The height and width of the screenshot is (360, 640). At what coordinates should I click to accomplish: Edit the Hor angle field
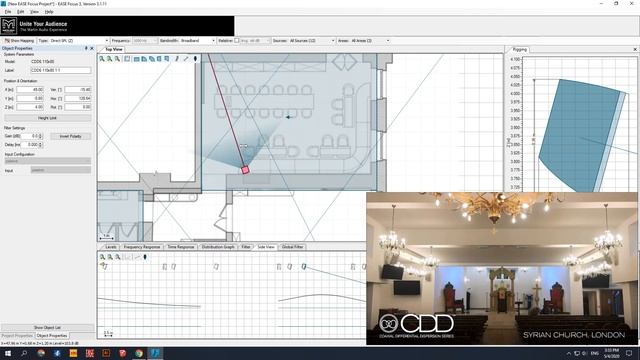point(78,98)
